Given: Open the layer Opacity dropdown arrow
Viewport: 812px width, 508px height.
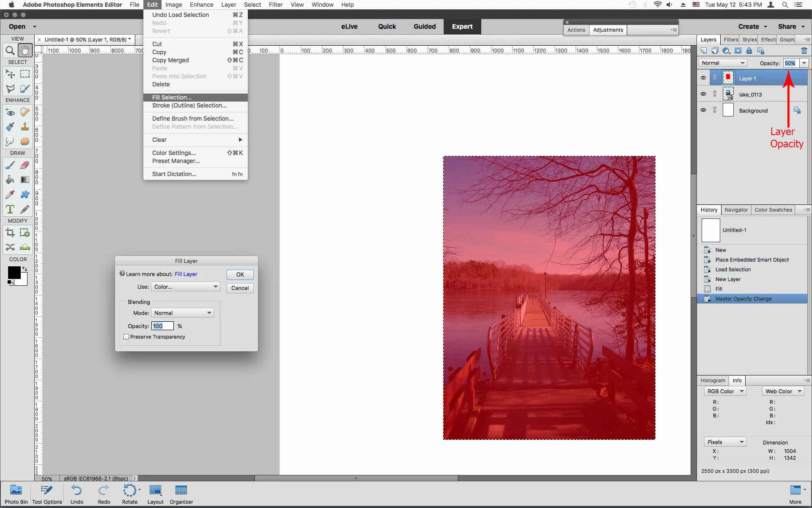Looking at the screenshot, I should [x=804, y=63].
